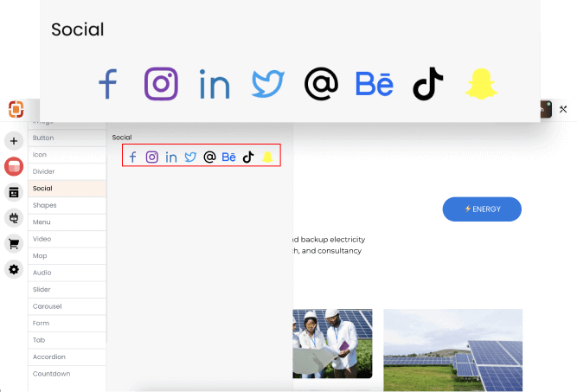Select Video in the elements list
This screenshot has height=392, width=577.
[67, 239]
